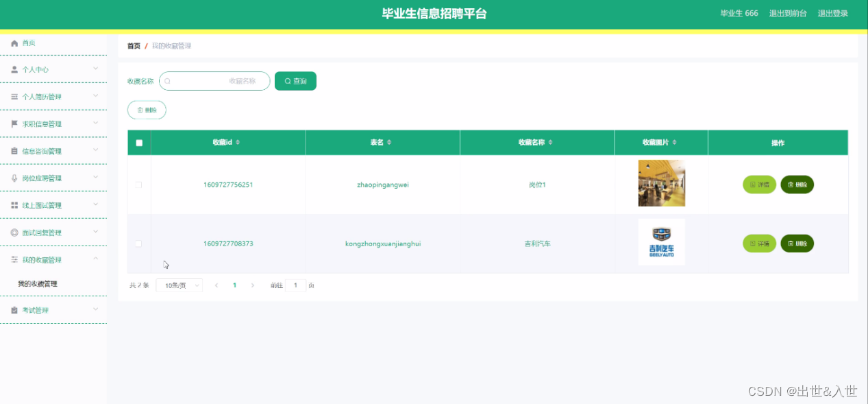Open the 个人中心 sidebar menu label
868x404 pixels.
click(x=35, y=69)
